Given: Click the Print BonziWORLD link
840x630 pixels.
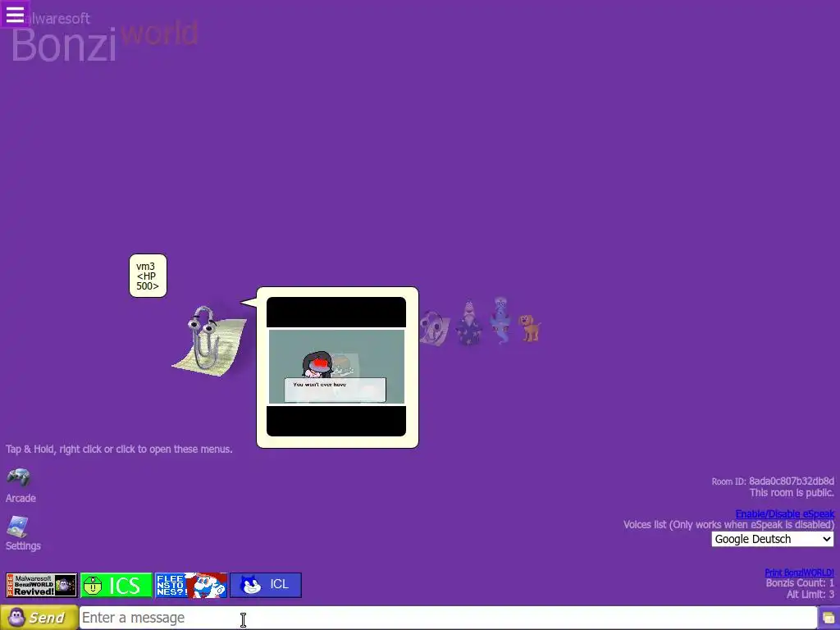Looking at the screenshot, I should (x=799, y=573).
